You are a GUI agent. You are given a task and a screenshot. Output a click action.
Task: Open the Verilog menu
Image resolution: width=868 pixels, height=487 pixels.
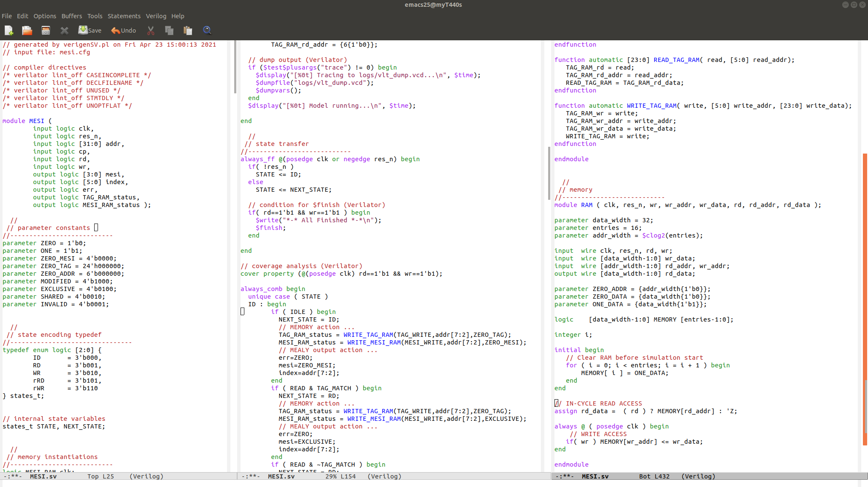(156, 16)
